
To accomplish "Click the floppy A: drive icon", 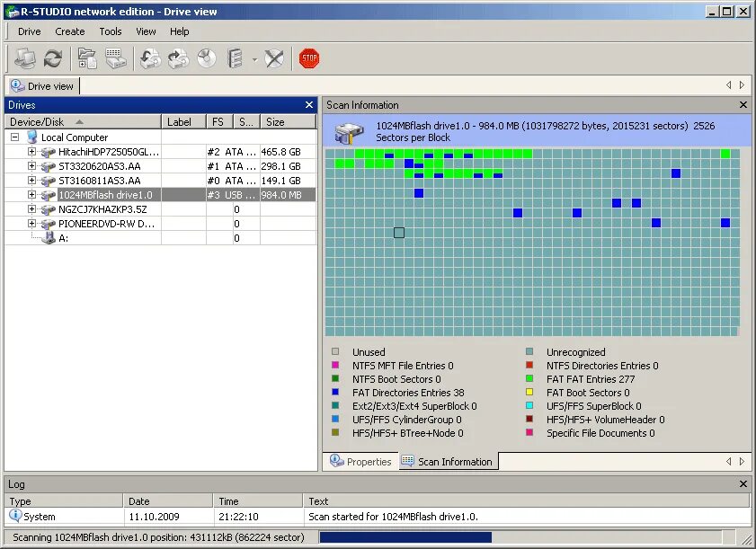I will pos(49,238).
